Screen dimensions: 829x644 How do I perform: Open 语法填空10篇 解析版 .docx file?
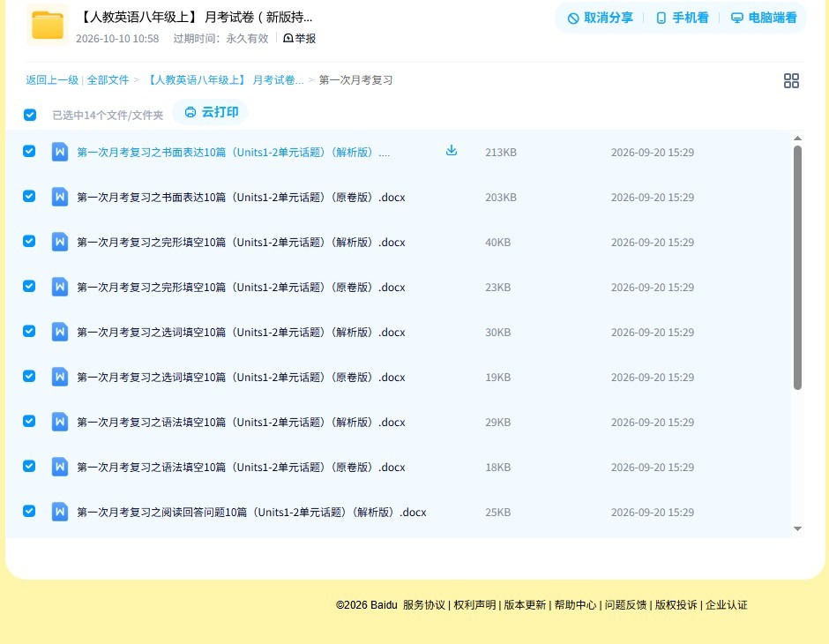coord(241,422)
